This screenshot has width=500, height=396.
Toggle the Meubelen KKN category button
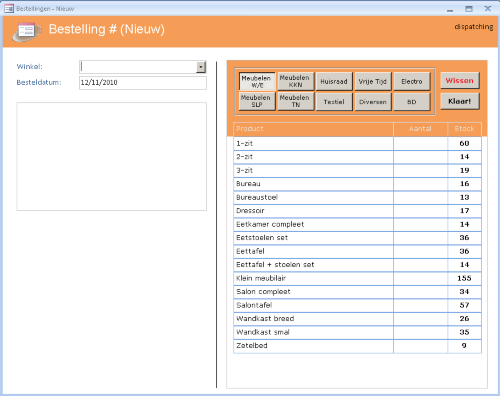coord(295,81)
